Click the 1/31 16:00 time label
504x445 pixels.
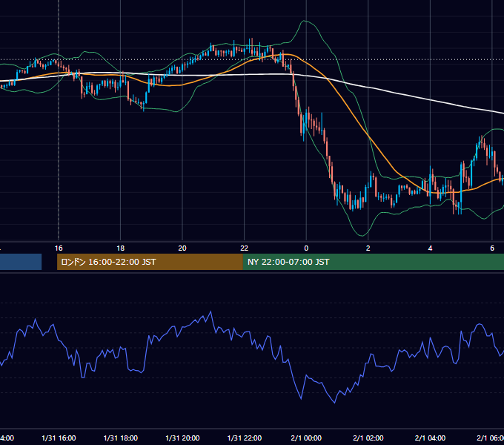[x=59, y=438]
